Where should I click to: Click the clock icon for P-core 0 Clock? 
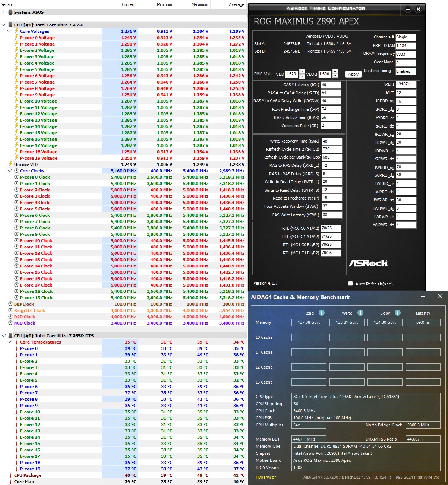(16, 177)
